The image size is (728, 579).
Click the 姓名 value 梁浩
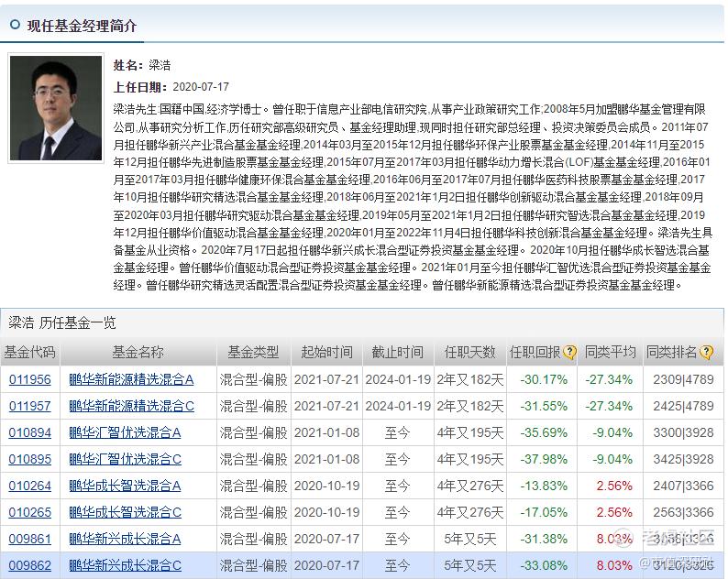point(160,65)
